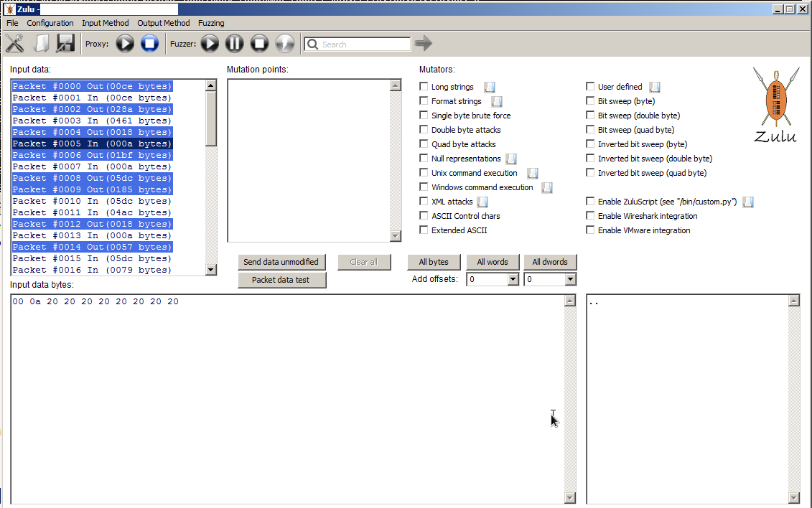
Task: Stop the fuzzer
Action: (259, 44)
